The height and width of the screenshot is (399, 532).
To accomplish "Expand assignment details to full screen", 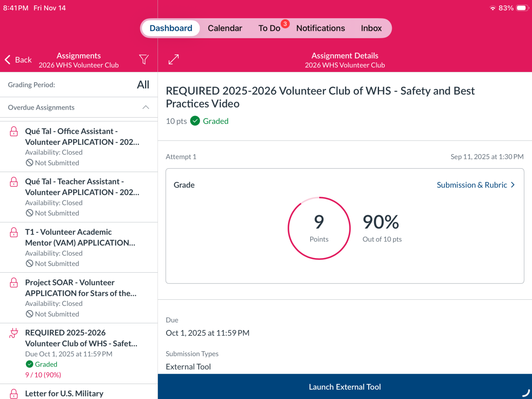I will pyautogui.click(x=174, y=59).
